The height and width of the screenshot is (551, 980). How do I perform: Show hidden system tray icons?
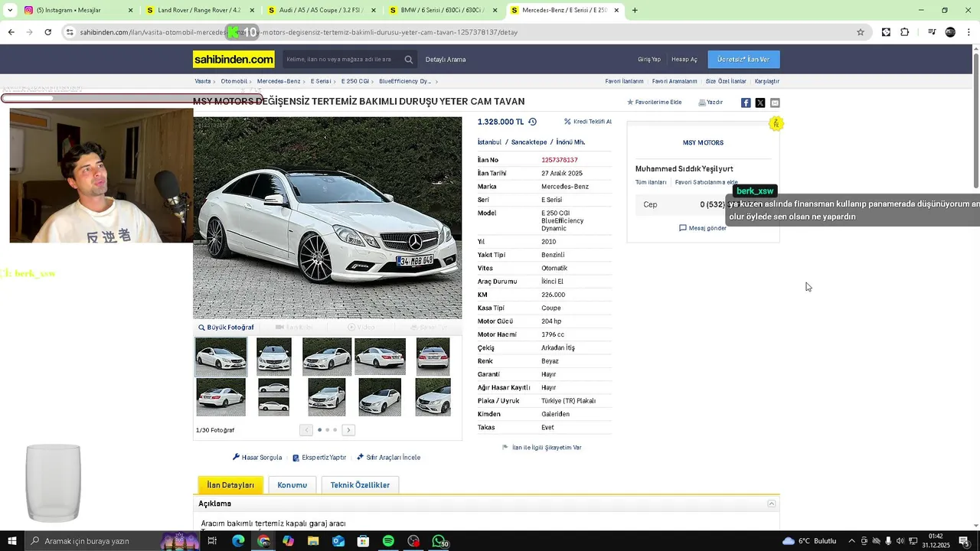[x=852, y=541]
